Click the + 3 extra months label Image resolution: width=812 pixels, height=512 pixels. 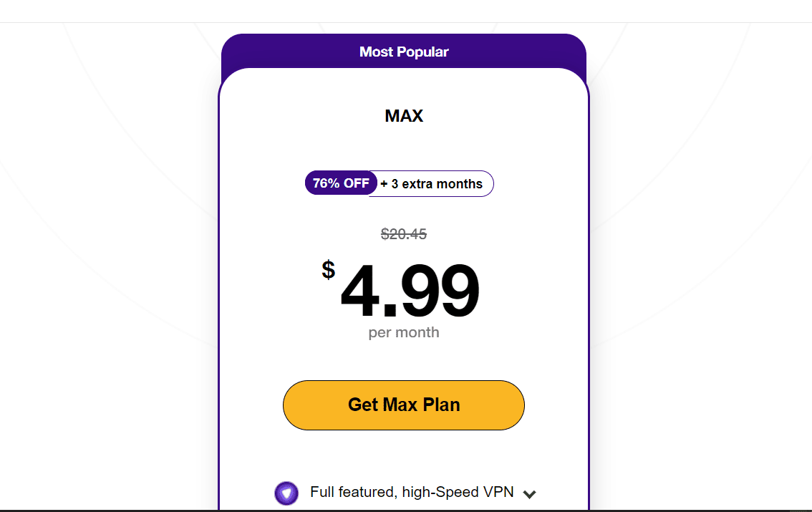click(431, 184)
